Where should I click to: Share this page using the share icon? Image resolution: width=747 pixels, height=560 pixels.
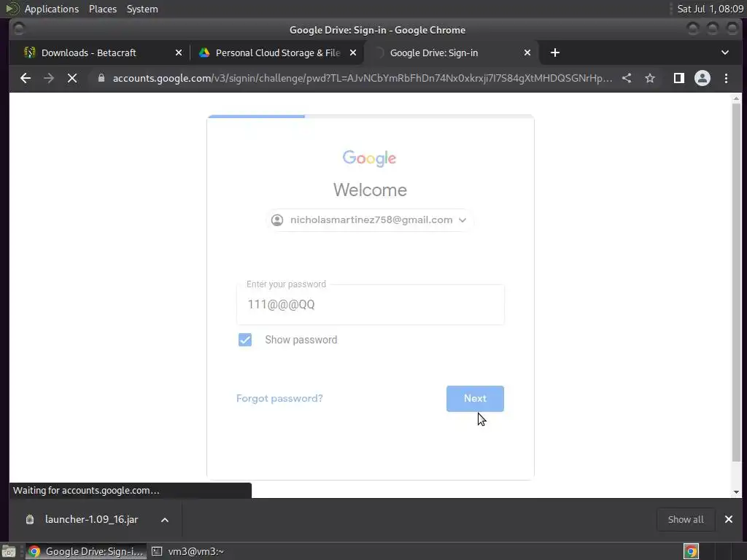627,78
